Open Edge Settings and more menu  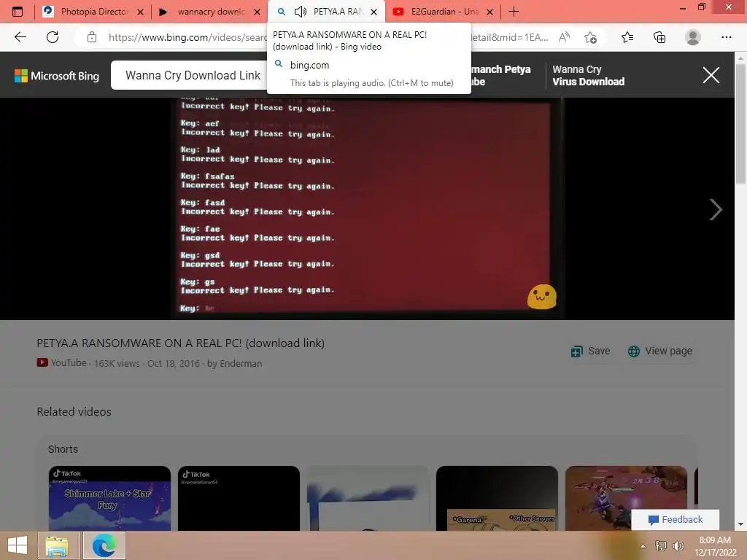click(x=726, y=37)
